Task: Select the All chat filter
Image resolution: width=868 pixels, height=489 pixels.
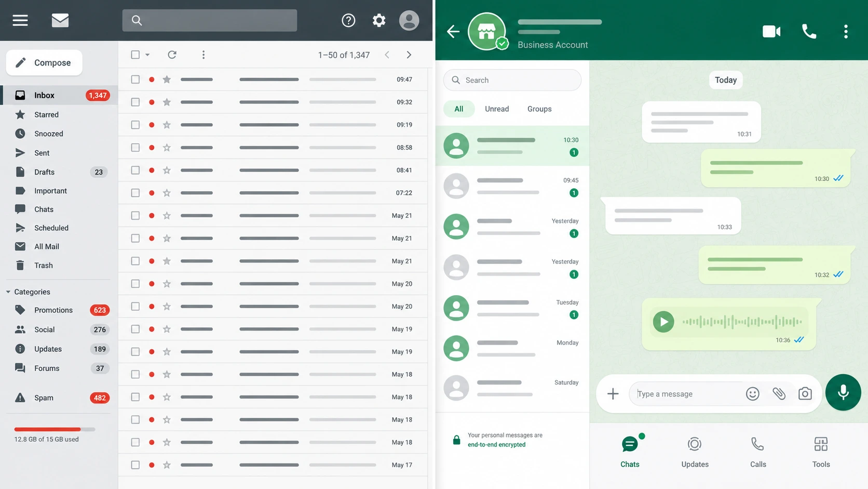Action: click(459, 109)
